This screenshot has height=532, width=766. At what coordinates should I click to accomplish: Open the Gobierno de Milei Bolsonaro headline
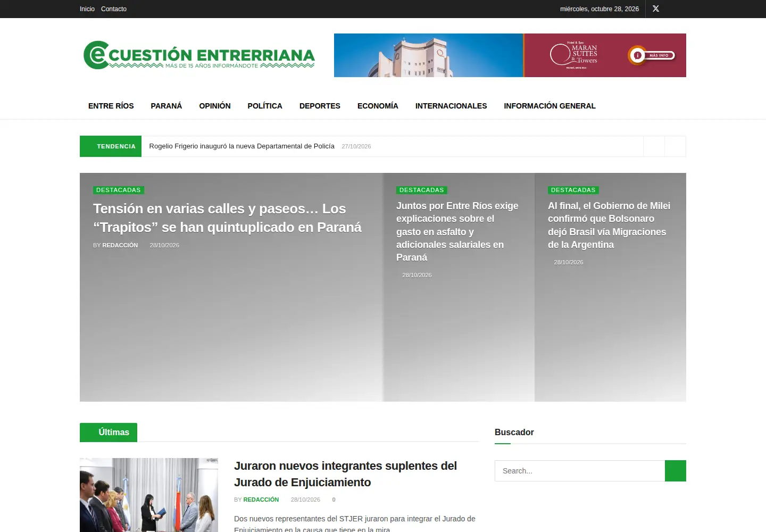point(609,225)
